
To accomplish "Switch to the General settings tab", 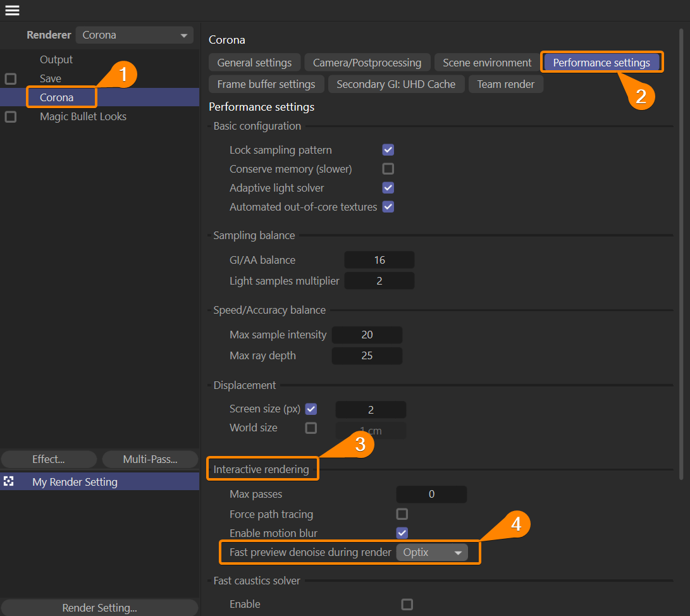I will [254, 63].
